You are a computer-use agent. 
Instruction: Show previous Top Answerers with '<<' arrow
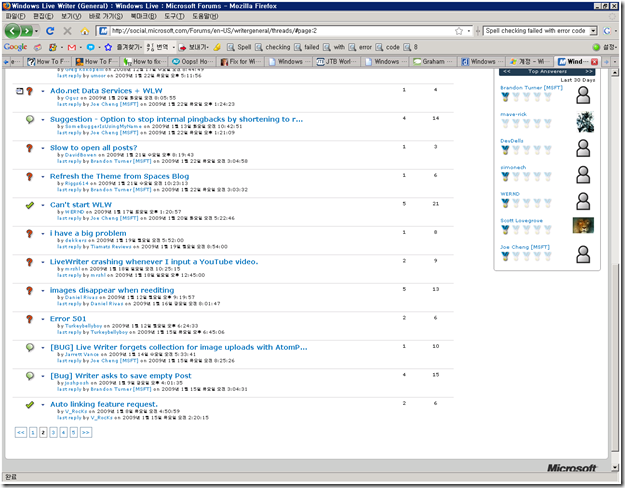[507, 71]
